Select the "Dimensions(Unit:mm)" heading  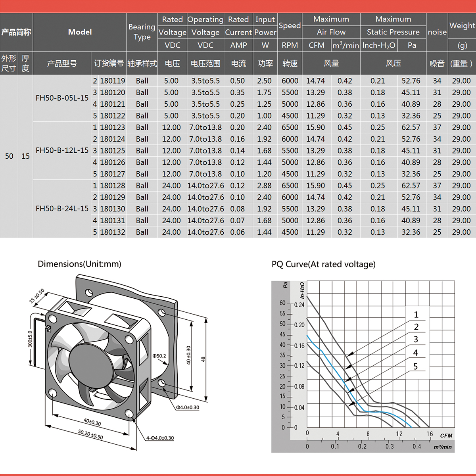tap(79, 264)
